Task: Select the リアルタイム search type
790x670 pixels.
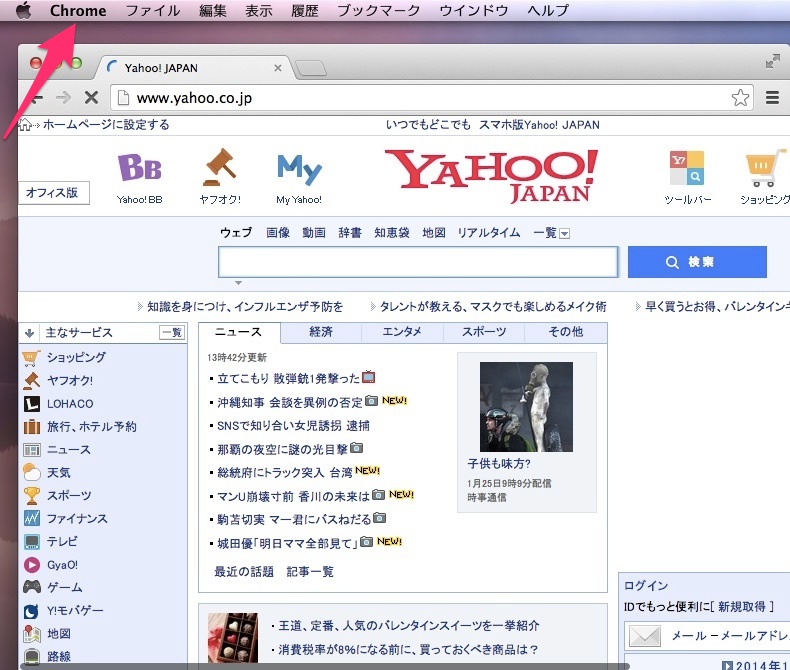Action: [489, 233]
